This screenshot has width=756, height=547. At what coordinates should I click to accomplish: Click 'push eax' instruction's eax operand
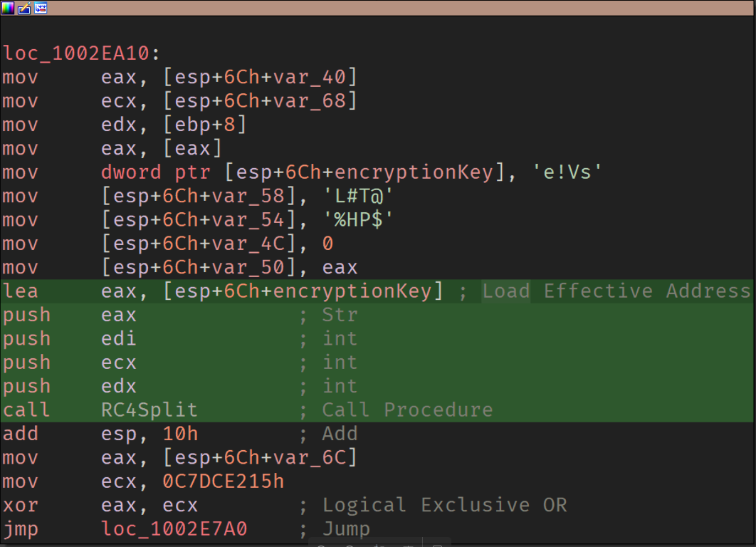(119, 315)
